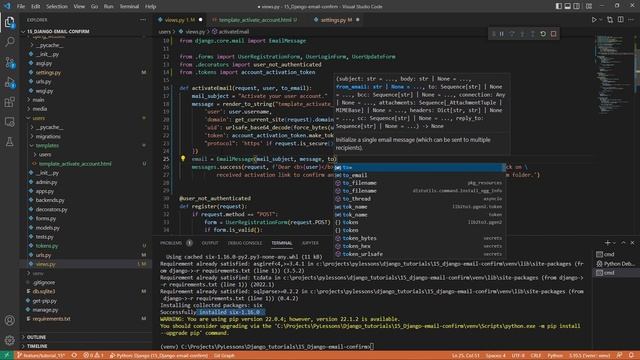
Task: Click the Git Graph status bar item
Action: pos(224,356)
